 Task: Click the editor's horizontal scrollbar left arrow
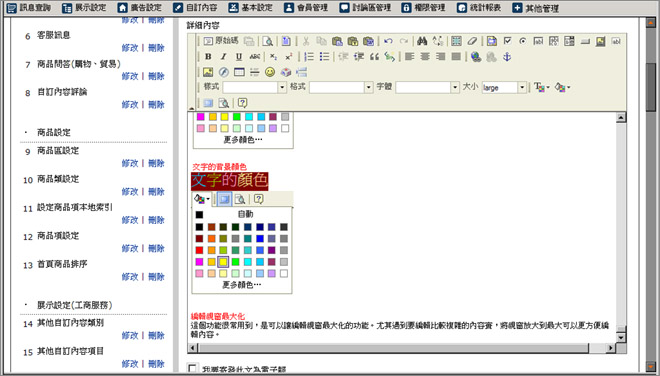point(193,348)
